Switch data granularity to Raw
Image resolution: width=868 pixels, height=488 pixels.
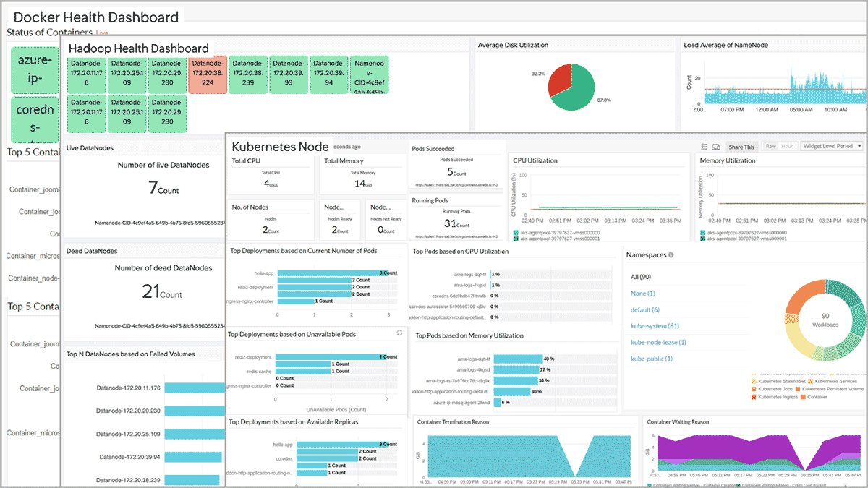point(770,146)
